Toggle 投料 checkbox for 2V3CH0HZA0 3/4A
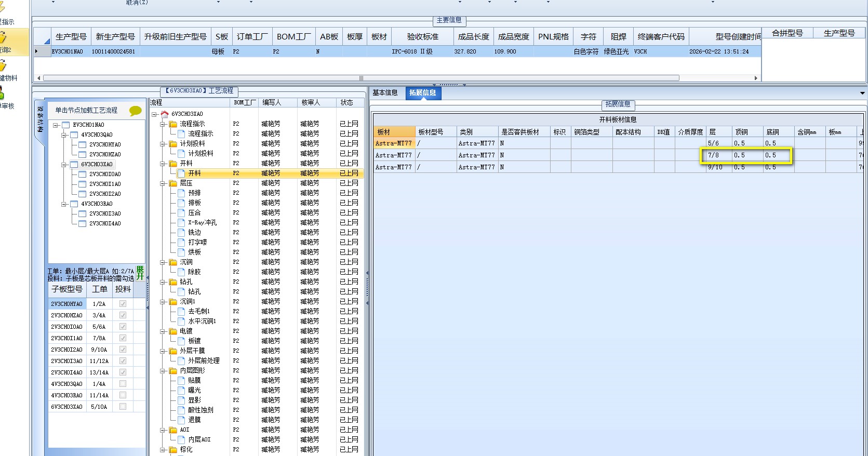Viewport: 868px width, 456px height. (x=123, y=315)
